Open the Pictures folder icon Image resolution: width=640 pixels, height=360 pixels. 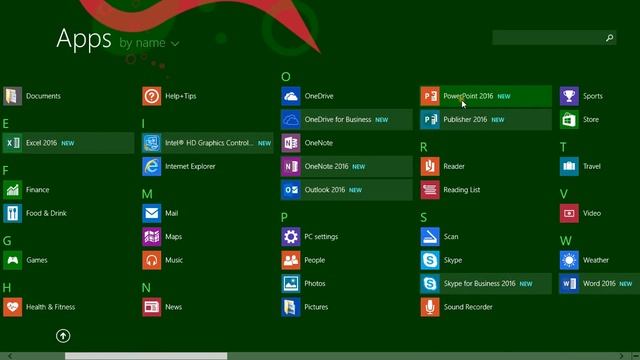[x=291, y=307]
